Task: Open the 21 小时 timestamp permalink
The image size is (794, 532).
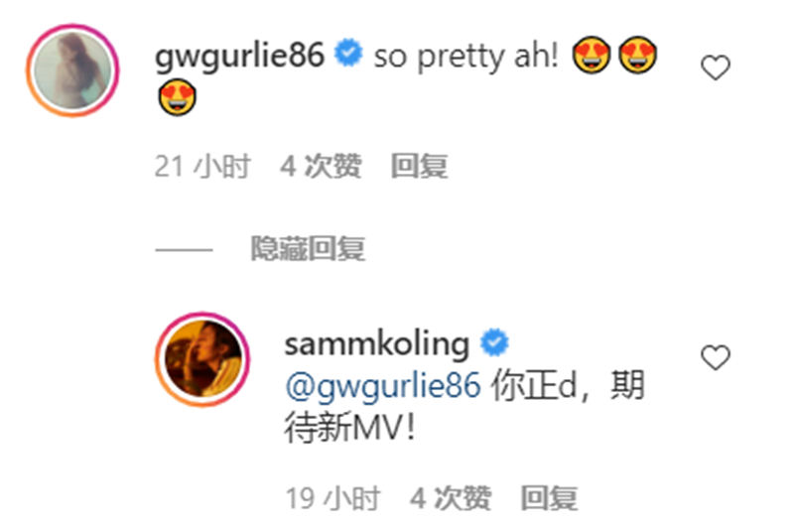Action: (x=202, y=166)
